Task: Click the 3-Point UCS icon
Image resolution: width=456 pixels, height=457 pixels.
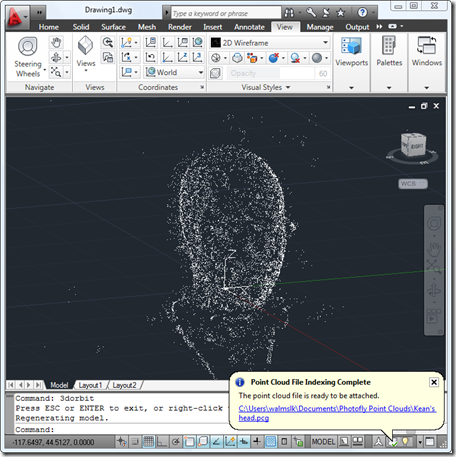Action: (198, 57)
